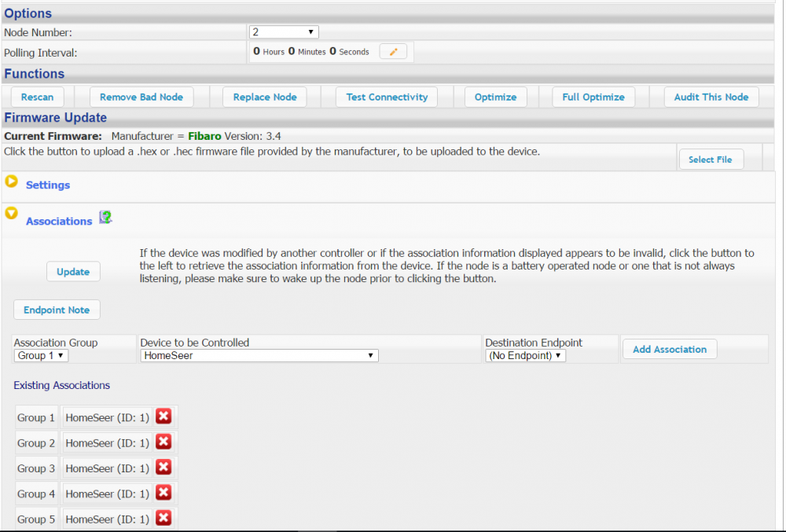Run Full Optimize on this node

point(593,97)
